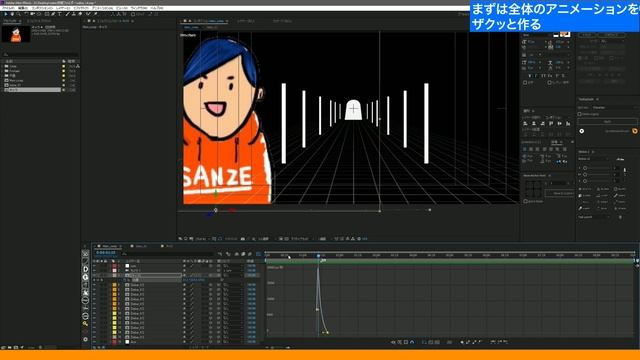
Task: Click the character thumbnail in Project panel
Action: pyautogui.click(x=16, y=34)
